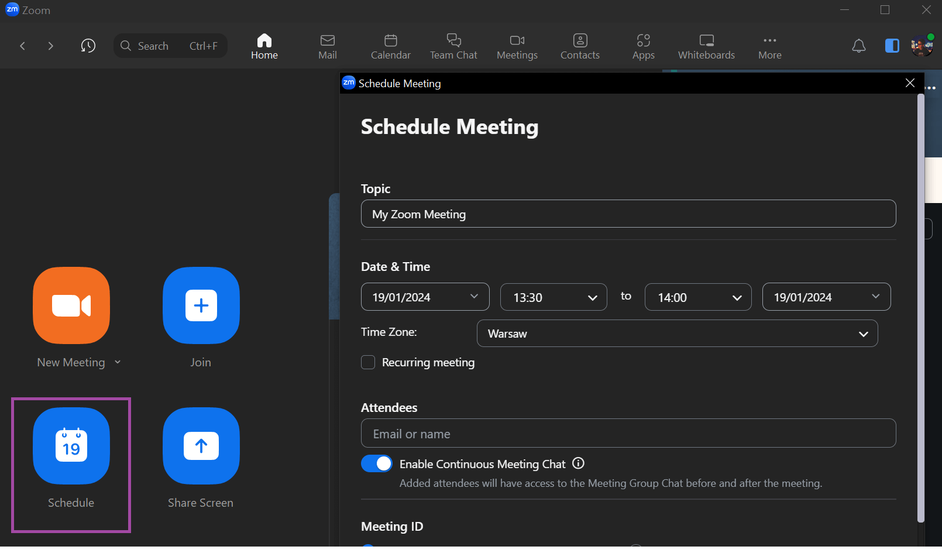
Task: Open the notifications bell
Action: (x=859, y=46)
